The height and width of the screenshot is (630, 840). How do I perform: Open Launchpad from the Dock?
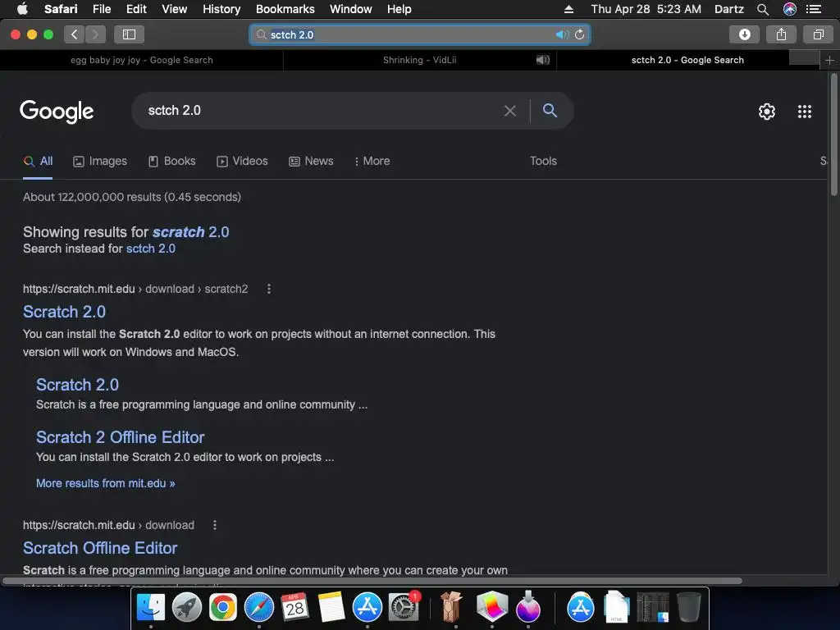[186, 607]
